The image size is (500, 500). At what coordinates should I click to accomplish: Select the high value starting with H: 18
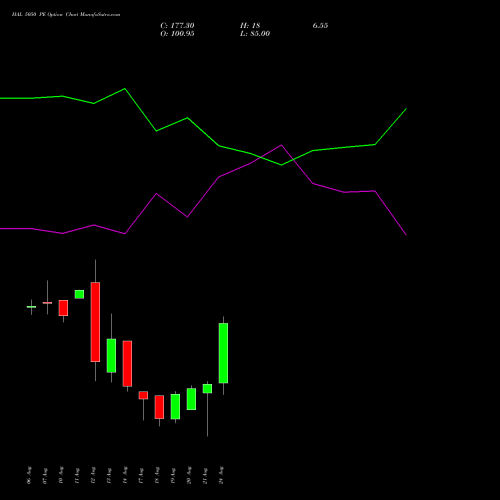pos(250,26)
